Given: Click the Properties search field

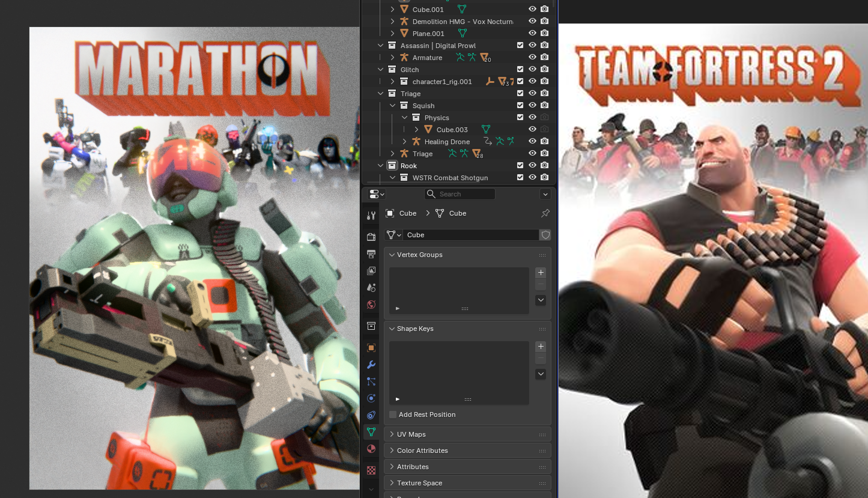Looking at the screenshot, I should click(x=460, y=194).
